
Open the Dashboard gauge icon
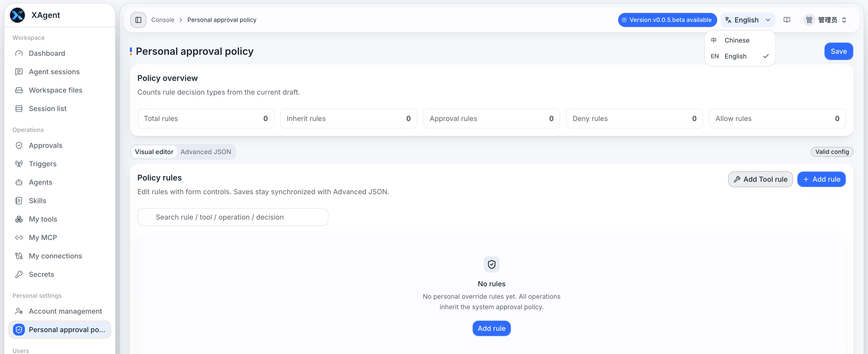tap(19, 53)
